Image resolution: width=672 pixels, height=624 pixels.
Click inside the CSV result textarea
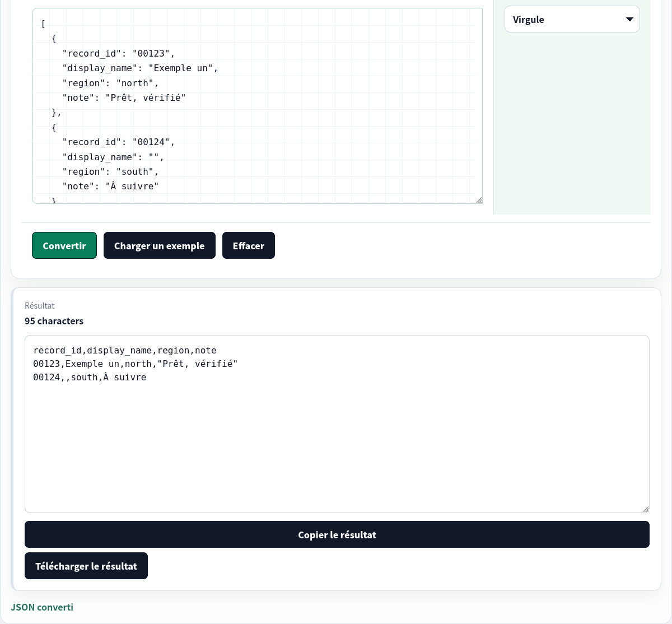pyautogui.click(x=337, y=424)
